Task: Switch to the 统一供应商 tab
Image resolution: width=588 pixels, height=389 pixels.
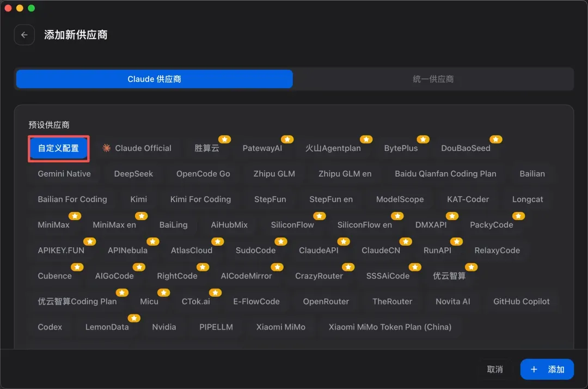Action: coord(433,79)
